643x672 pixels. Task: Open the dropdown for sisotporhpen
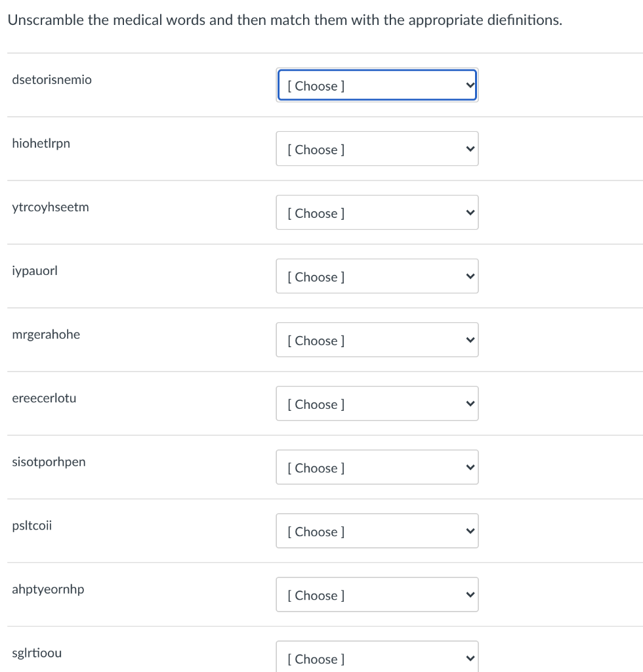click(377, 467)
